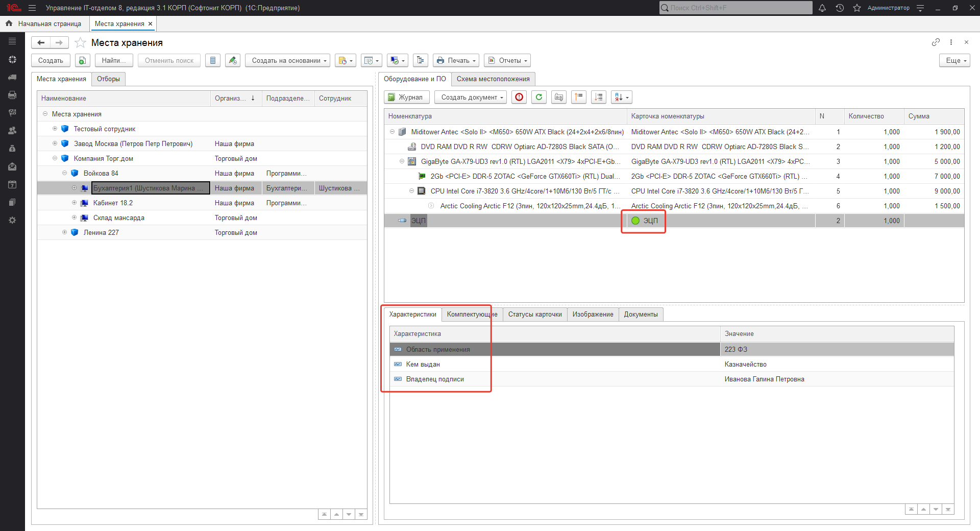The height and width of the screenshot is (531, 980).
Task: Open the Схема местоположения tab
Action: [x=493, y=79]
